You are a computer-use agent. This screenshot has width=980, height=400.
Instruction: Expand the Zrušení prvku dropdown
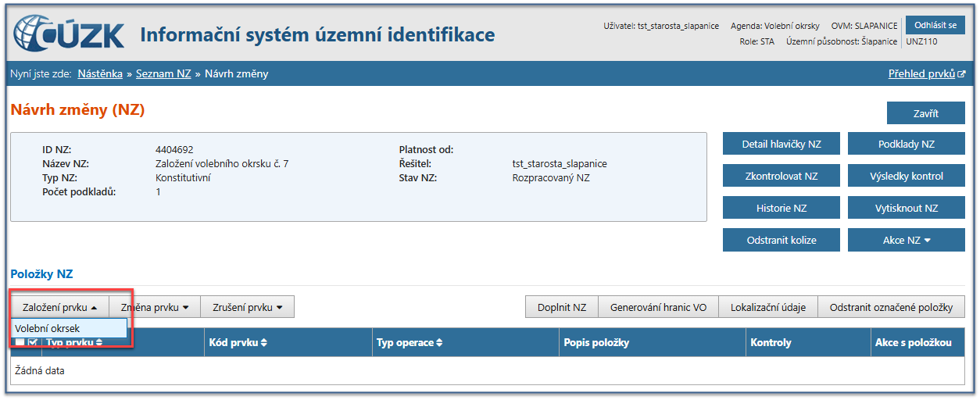247,307
